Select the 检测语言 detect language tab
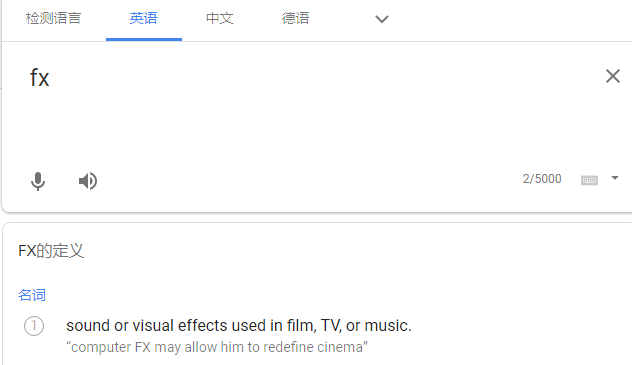This screenshot has height=365, width=632. (x=53, y=18)
